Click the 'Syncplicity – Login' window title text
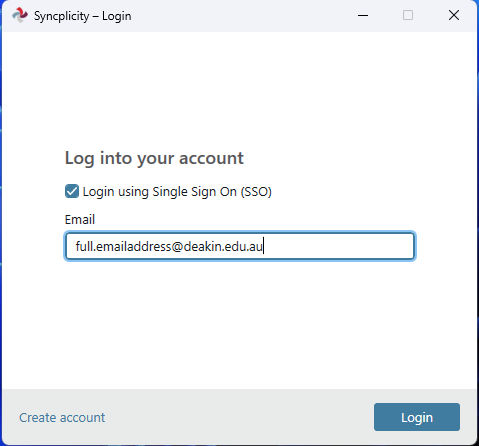The image size is (479, 446). click(83, 16)
